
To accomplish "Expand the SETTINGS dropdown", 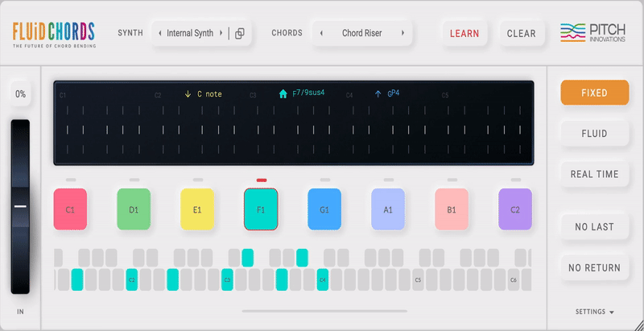I will click(x=595, y=312).
